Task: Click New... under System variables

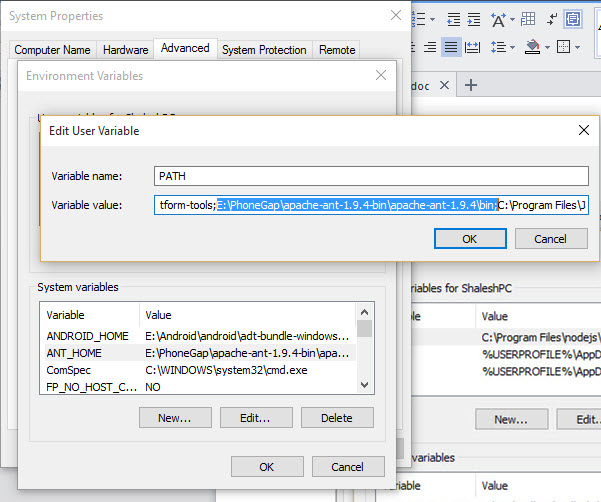Action: 175,418
